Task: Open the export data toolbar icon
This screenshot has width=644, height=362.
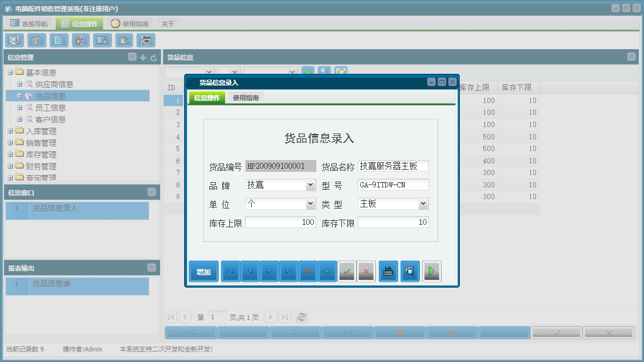Action: (124, 40)
